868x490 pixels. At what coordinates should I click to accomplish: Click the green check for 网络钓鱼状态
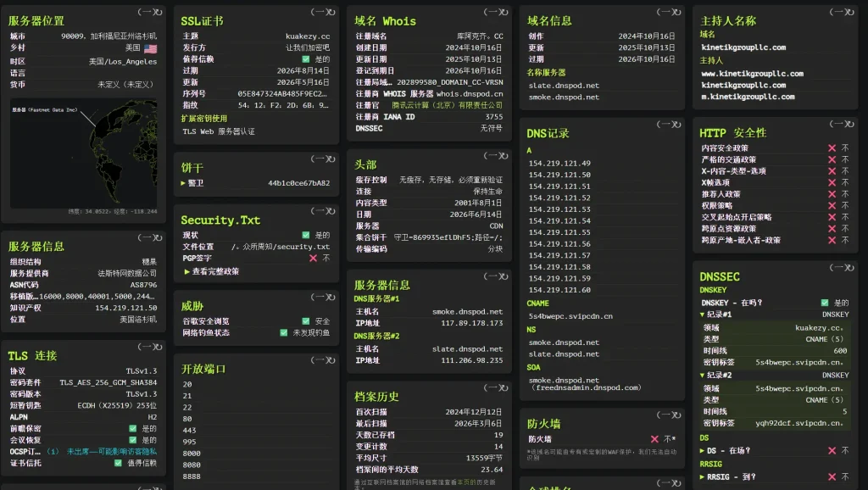[x=283, y=333]
